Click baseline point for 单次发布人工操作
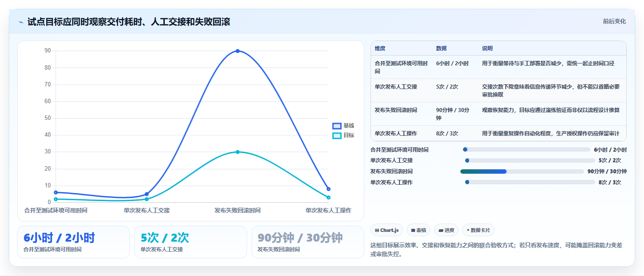Viewport: 644px width, 276px height. coord(329,189)
